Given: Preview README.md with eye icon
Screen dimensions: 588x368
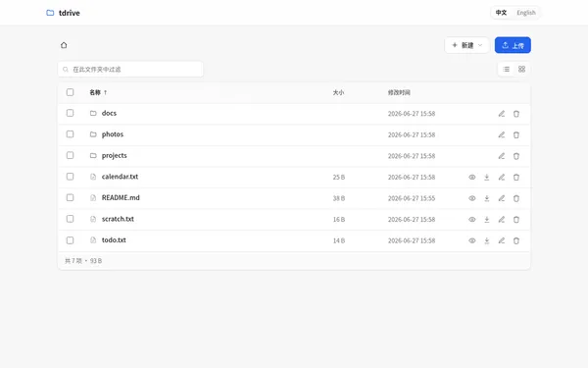Looking at the screenshot, I should (x=472, y=198).
